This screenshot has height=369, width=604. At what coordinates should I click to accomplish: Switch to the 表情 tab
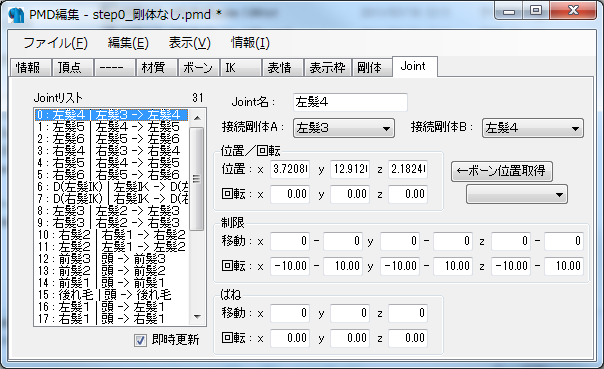click(283, 68)
